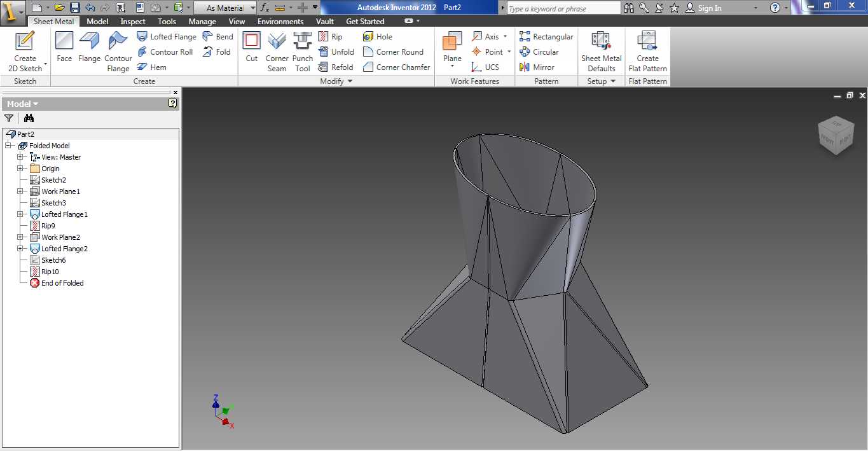868x451 pixels.
Task: Open the Environments ribbon tab
Action: (x=280, y=21)
